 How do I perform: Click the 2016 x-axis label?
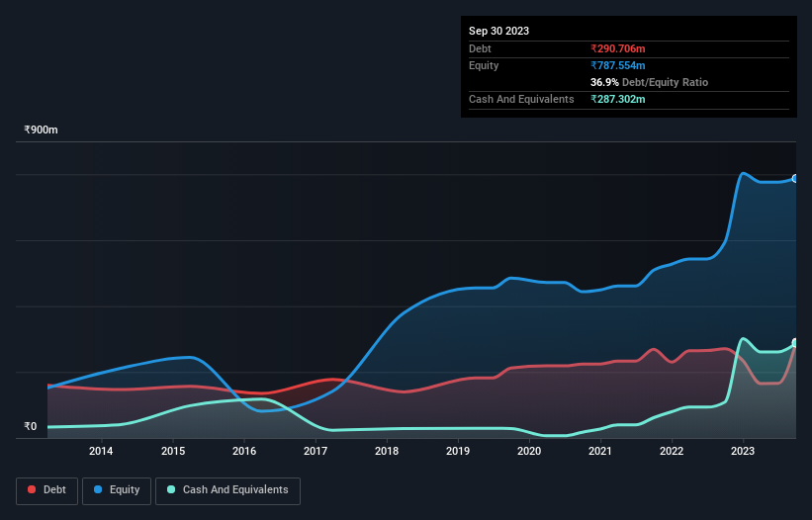243,452
